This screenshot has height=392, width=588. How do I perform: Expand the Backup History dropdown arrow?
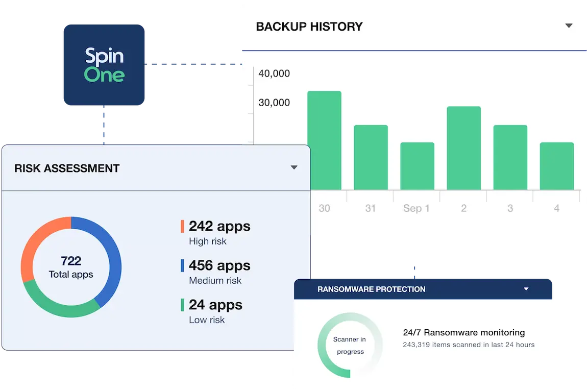[x=569, y=26]
